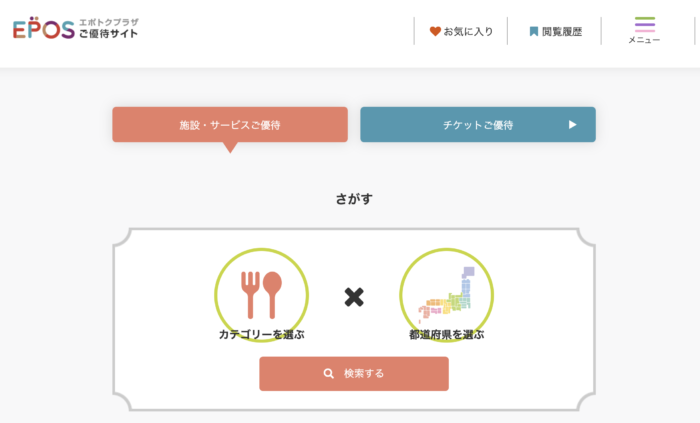Click the Japan map prefecture icon

(446, 294)
